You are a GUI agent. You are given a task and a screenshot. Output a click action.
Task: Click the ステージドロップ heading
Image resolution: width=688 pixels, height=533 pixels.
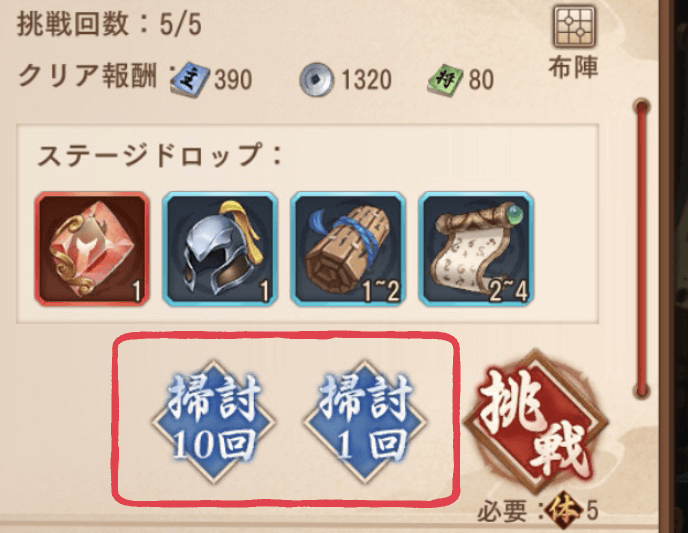pos(159,154)
